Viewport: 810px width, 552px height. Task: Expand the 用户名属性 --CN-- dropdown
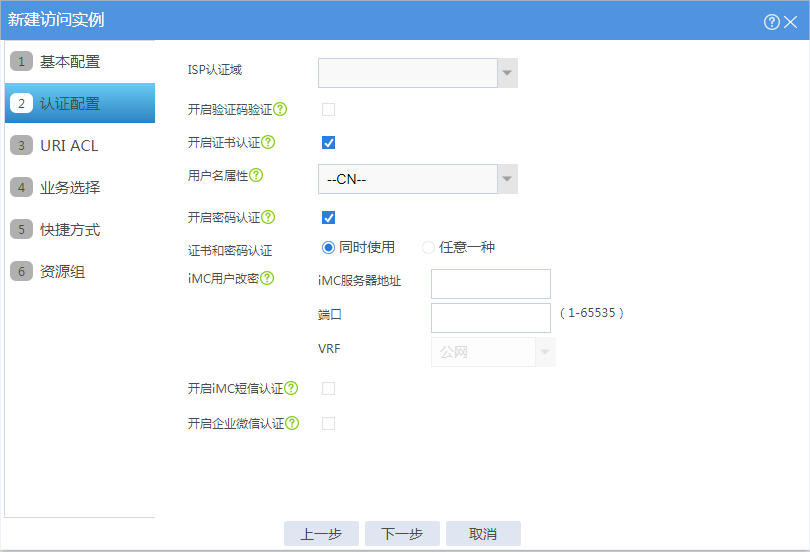point(418,179)
